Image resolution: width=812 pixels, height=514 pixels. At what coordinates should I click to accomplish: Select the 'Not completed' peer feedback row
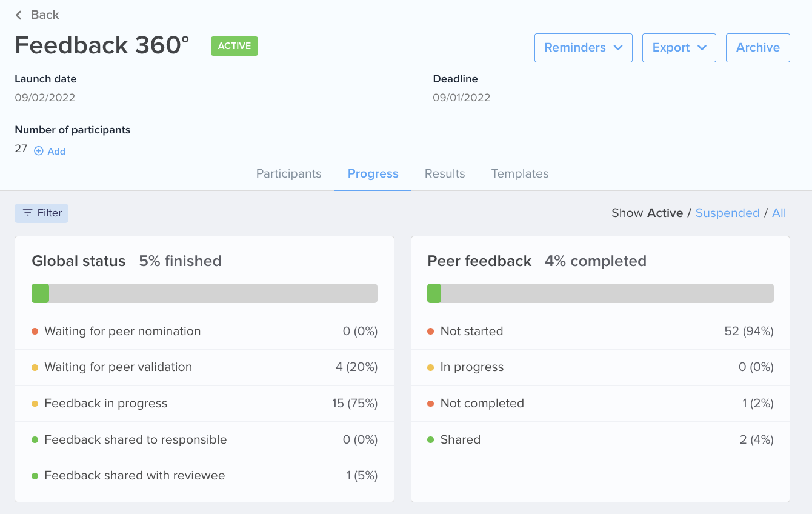pyautogui.click(x=601, y=404)
